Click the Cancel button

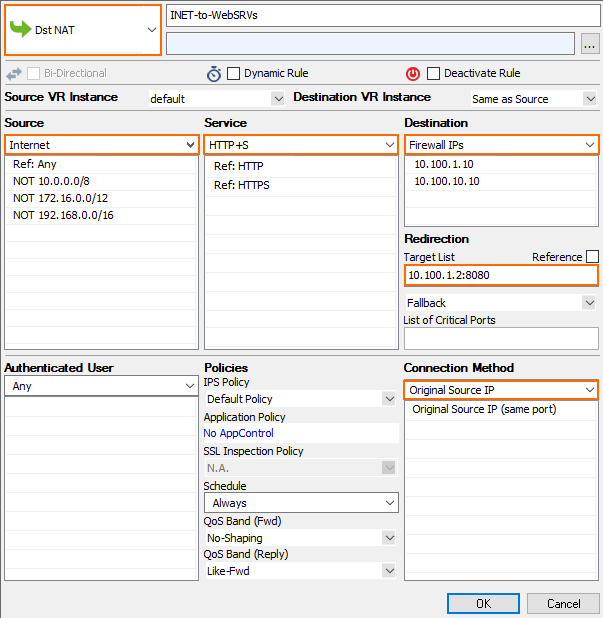(x=563, y=604)
